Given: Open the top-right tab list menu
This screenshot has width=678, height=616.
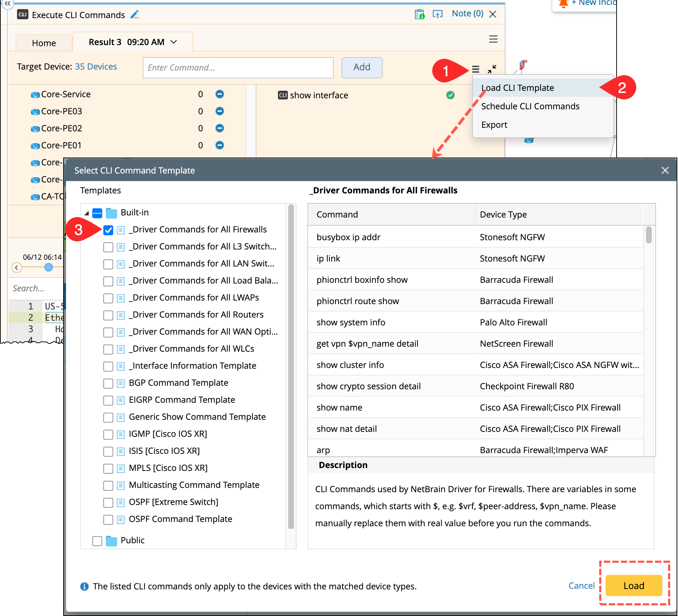Looking at the screenshot, I should [493, 39].
